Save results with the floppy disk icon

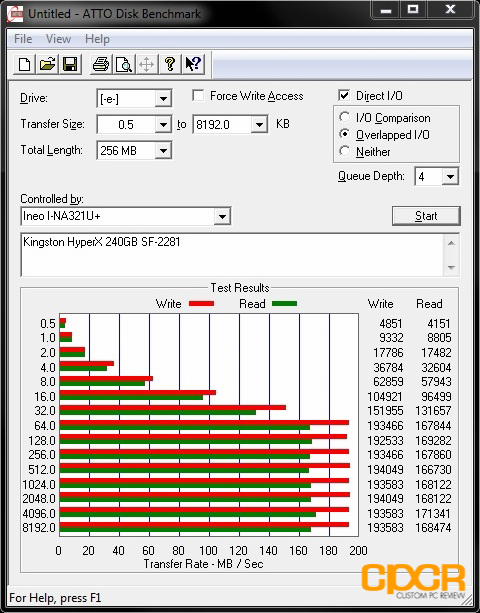tap(70, 64)
